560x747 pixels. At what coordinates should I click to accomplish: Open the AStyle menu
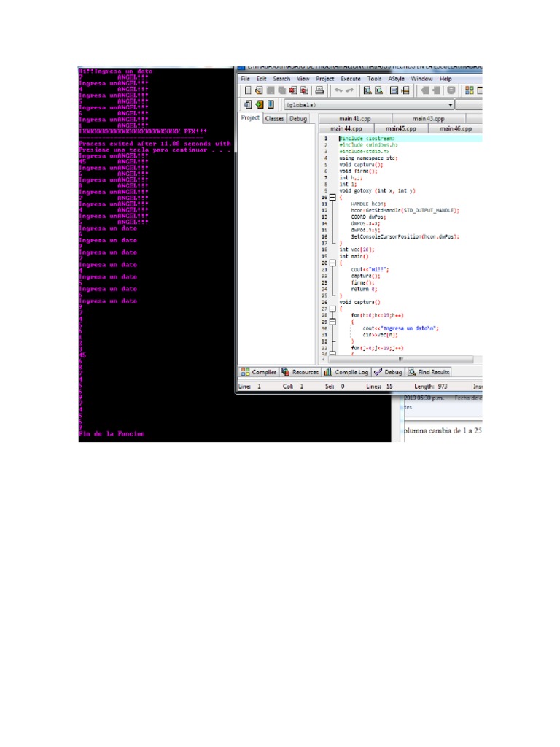(x=396, y=79)
